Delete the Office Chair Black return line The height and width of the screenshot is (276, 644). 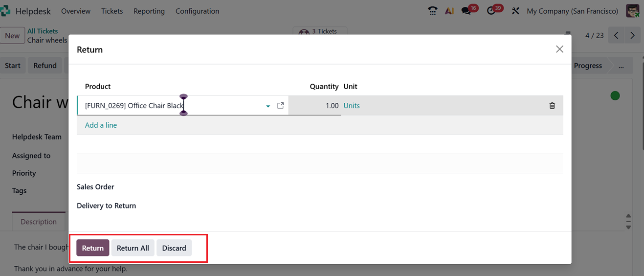point(552,106)
